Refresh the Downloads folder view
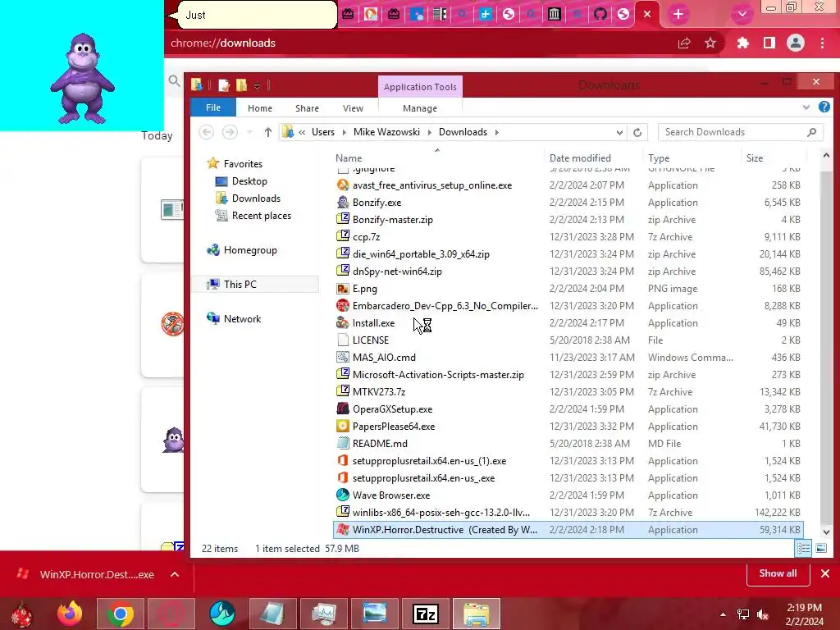Image resolution: width=840 pixels, height=630 pixels. coord(637,132)
